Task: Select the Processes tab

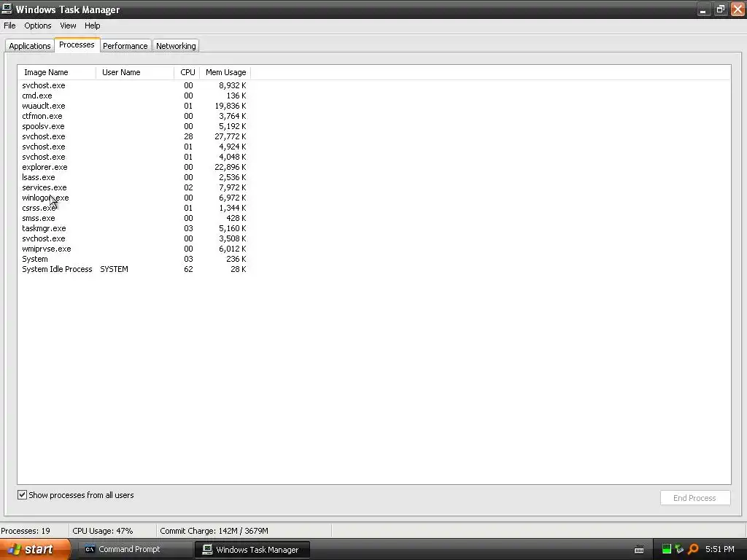Action: (77, 44)
